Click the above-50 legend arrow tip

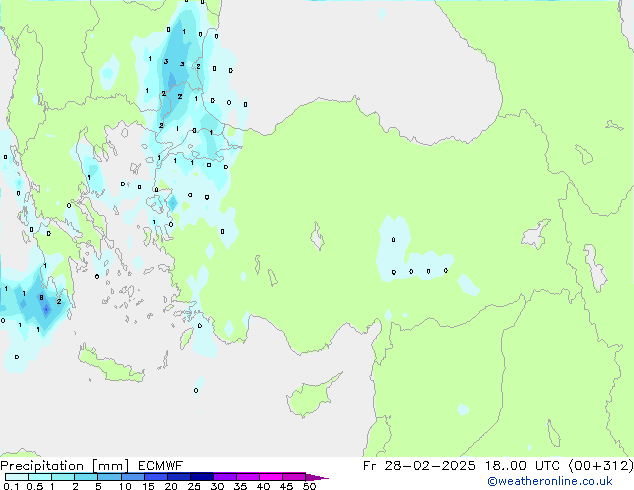(317, 477)
